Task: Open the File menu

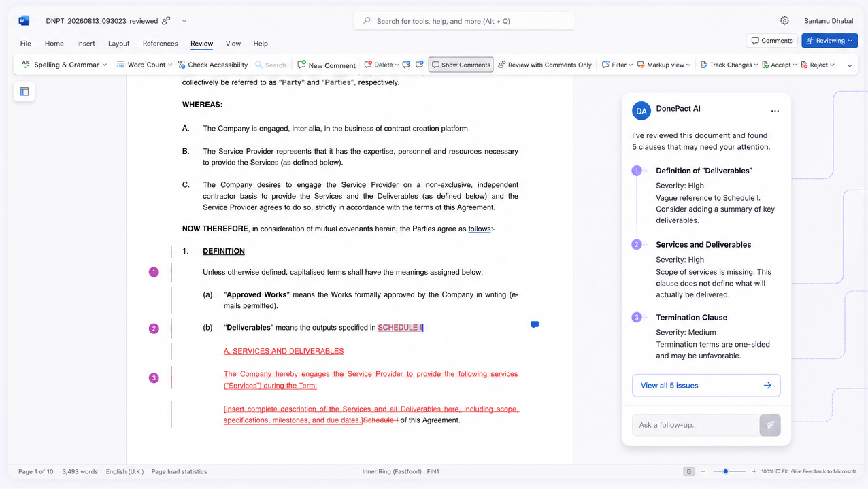Action: [26, 44]
